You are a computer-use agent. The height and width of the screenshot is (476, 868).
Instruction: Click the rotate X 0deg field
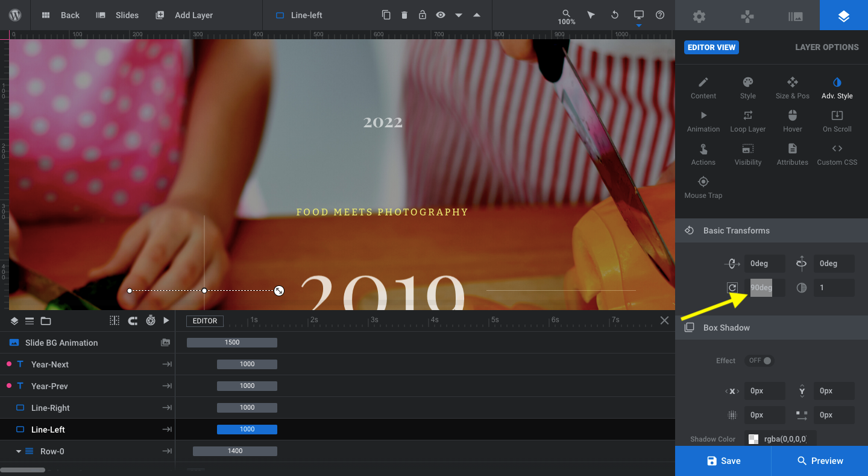[765, 264]
